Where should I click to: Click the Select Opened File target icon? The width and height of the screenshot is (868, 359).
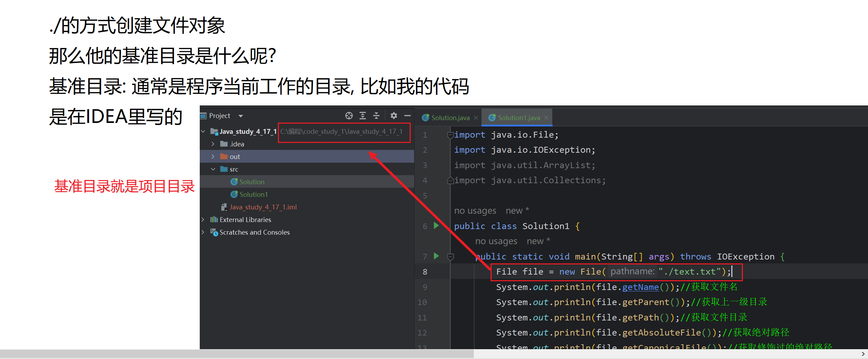click(x=349, y=116)
